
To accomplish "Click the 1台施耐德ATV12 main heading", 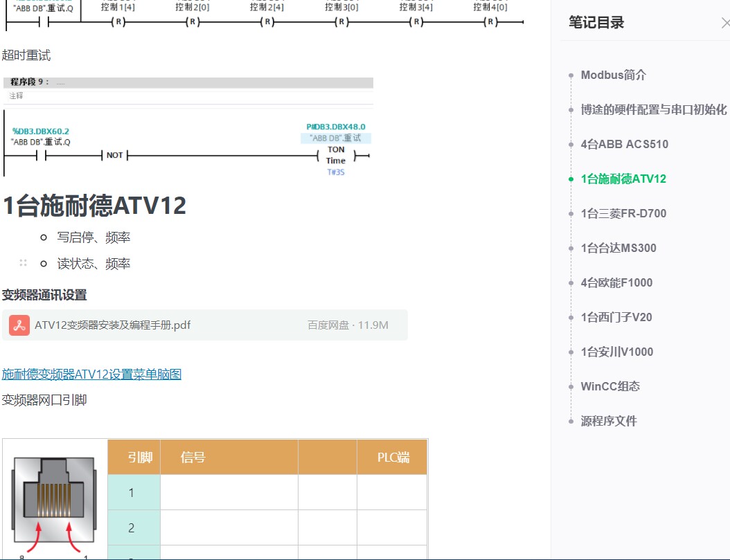I will (x=94, y=206).
